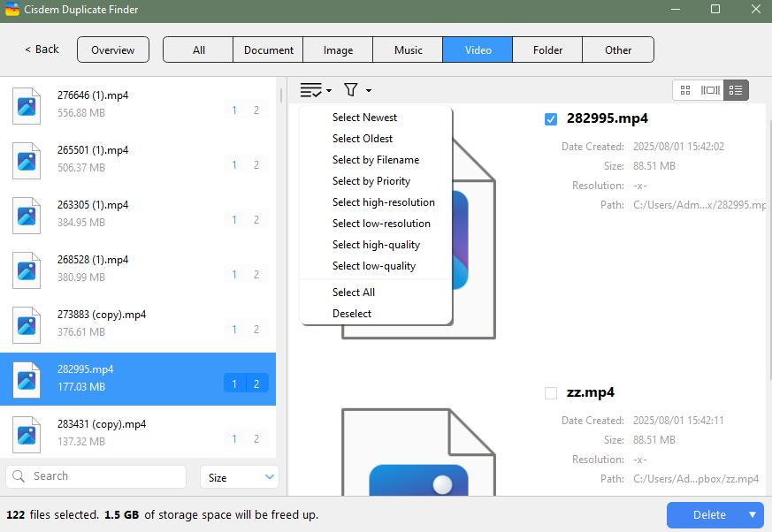Check the zz.mp4 checkbox
The image size is (772, 532).
(551, 393)
